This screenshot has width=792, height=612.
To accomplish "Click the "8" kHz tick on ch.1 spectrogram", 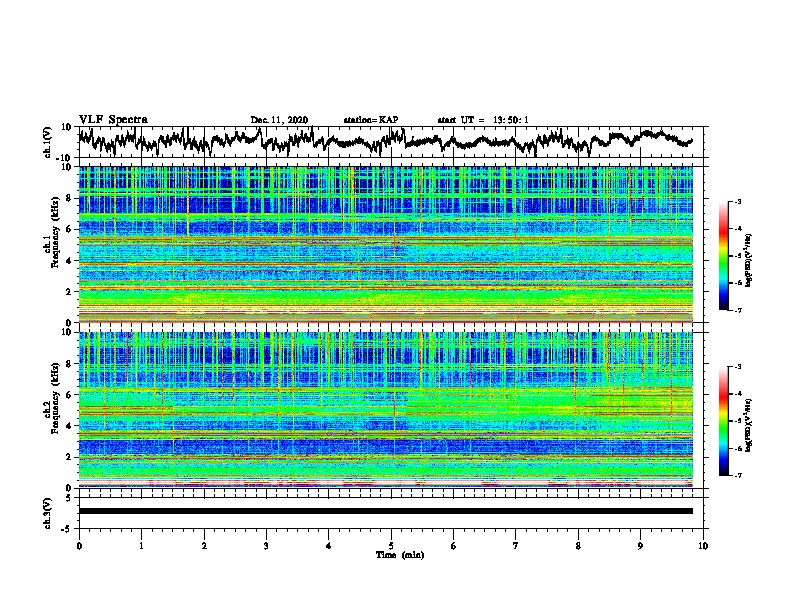I will click(x=69, y=198).
